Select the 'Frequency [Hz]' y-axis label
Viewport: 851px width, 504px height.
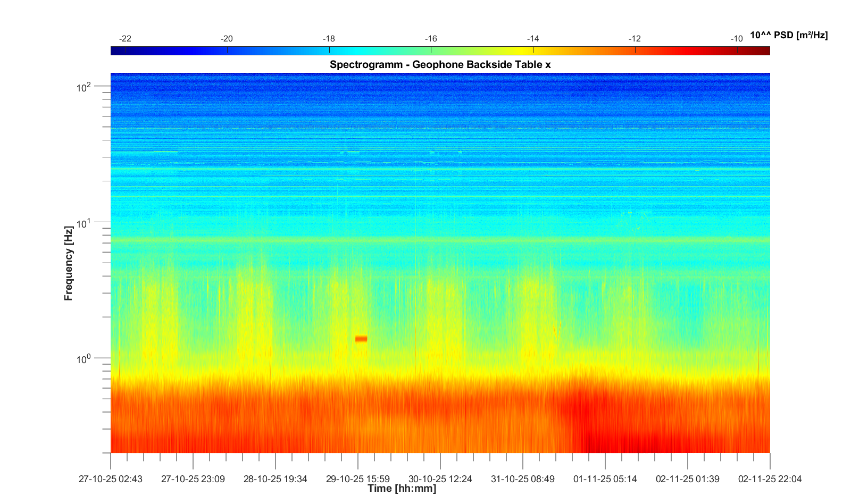[x=68, y=263]
